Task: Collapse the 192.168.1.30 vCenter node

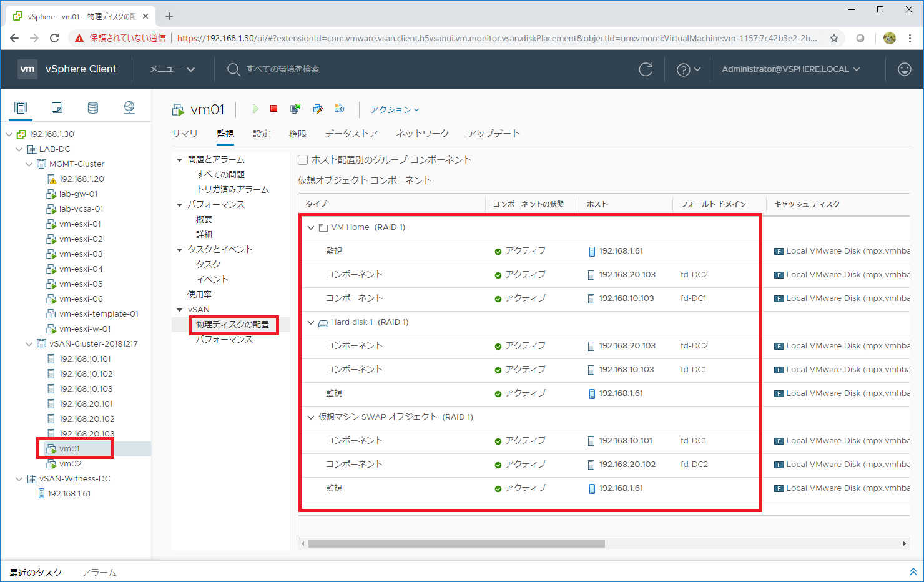Action: point(9,134)
